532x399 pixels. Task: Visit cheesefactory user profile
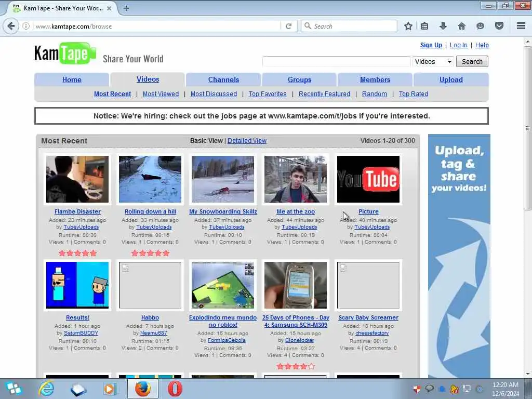(372, 333)
